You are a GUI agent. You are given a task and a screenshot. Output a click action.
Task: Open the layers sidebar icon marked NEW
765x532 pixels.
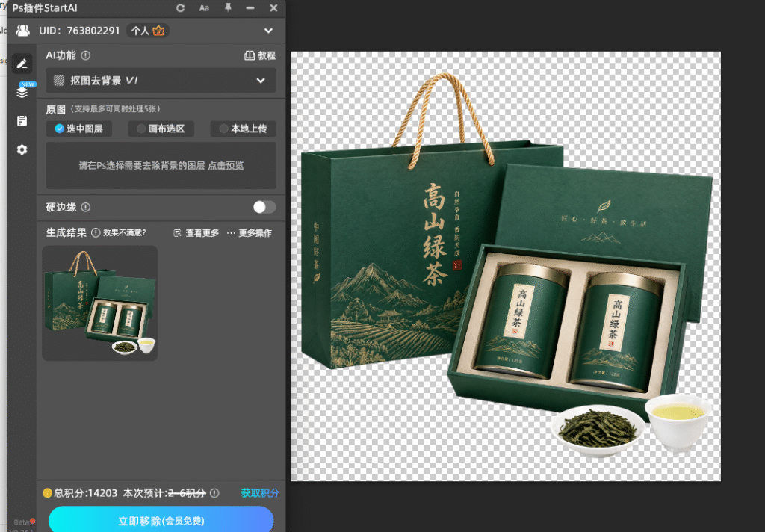tap(22, 92)
